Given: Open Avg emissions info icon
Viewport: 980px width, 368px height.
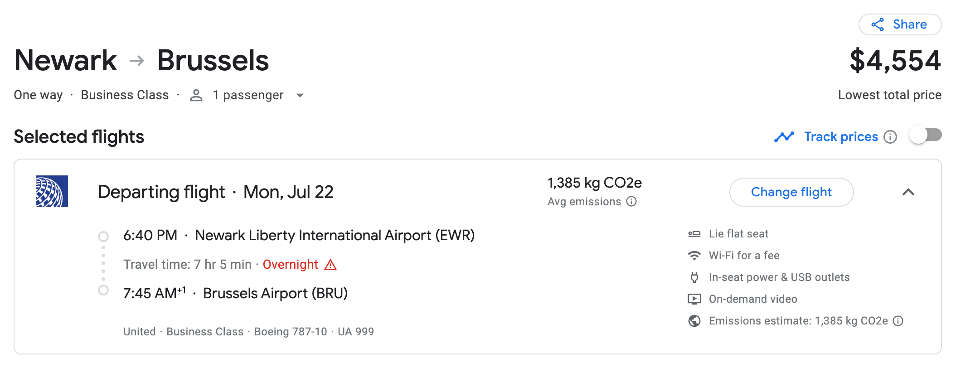Looking at the screenshot, I should tap(631, 201).
